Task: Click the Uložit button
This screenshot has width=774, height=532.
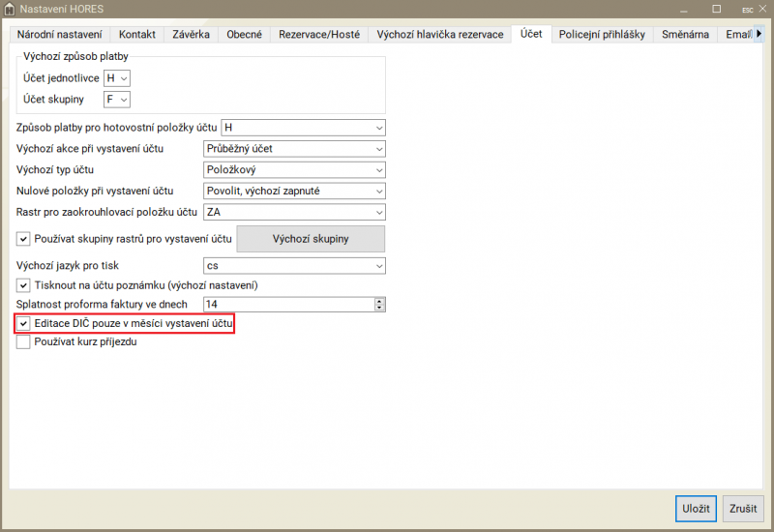Action: [x=695, y=508]
